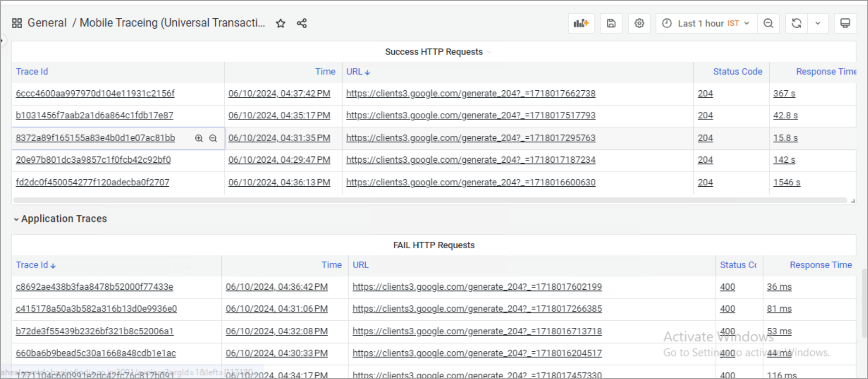Open the refresh interval dropdown

(818, 23)
